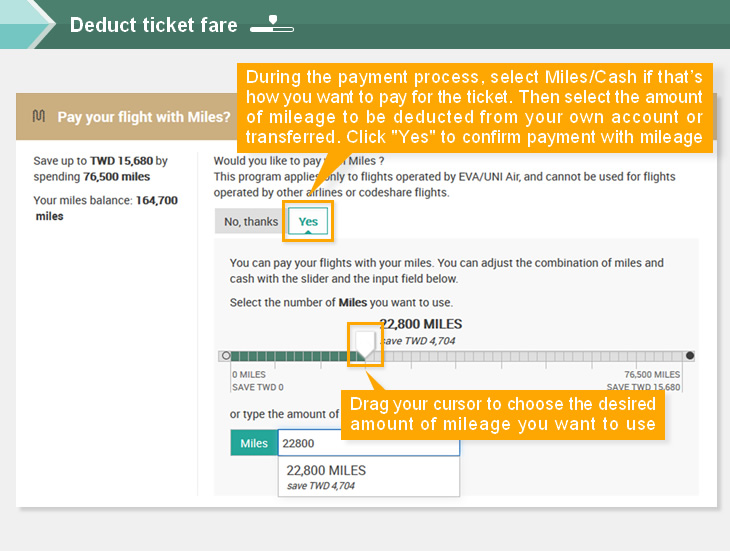Click the Miles amount input field showing 22800
The height and width of the screenshot is (551, 730).
point(369,443)
